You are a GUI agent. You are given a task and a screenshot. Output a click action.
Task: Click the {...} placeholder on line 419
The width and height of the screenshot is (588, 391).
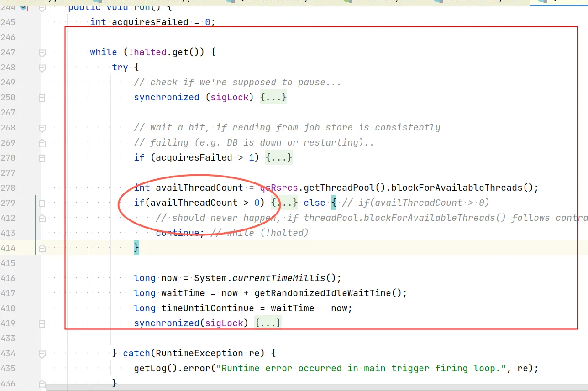(268, 323)
